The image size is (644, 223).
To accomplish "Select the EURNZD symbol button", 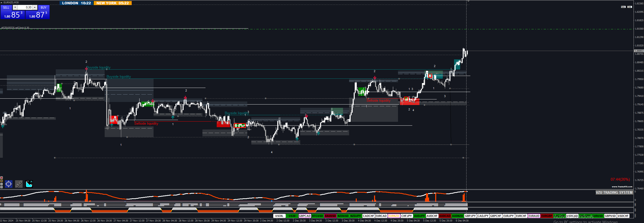I will (394, 216).
